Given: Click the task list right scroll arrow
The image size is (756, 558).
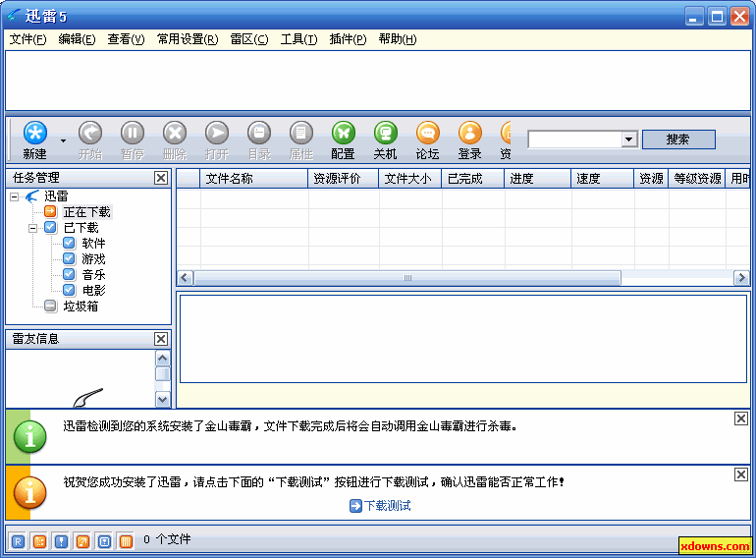Looking at the screenshot, I should (x=741, y=278).
